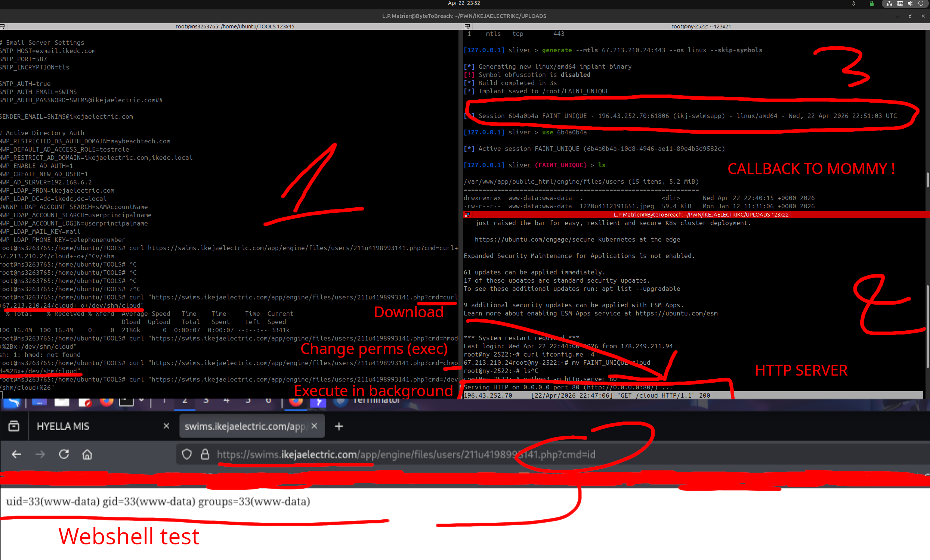Click the root@ny-2522 pane title bar
This screenshot has width=930, height=560.
tap(701, 27)
